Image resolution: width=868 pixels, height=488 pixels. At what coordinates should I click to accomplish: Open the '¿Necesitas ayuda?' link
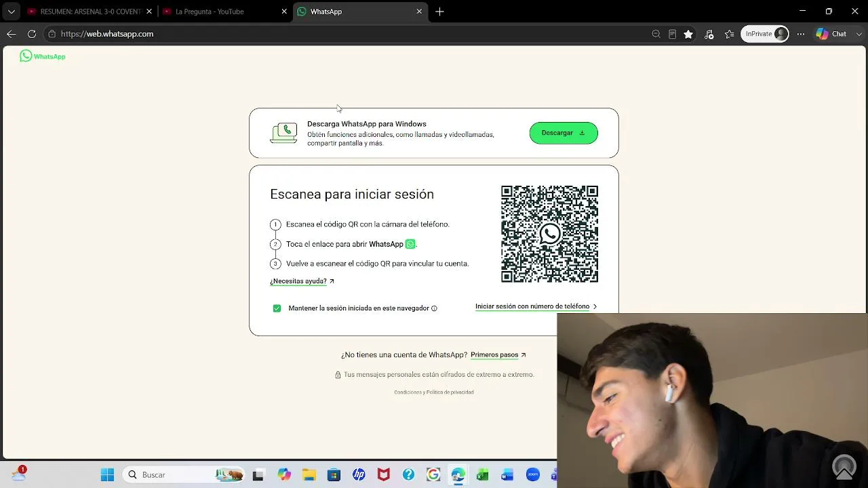(302, 281)
